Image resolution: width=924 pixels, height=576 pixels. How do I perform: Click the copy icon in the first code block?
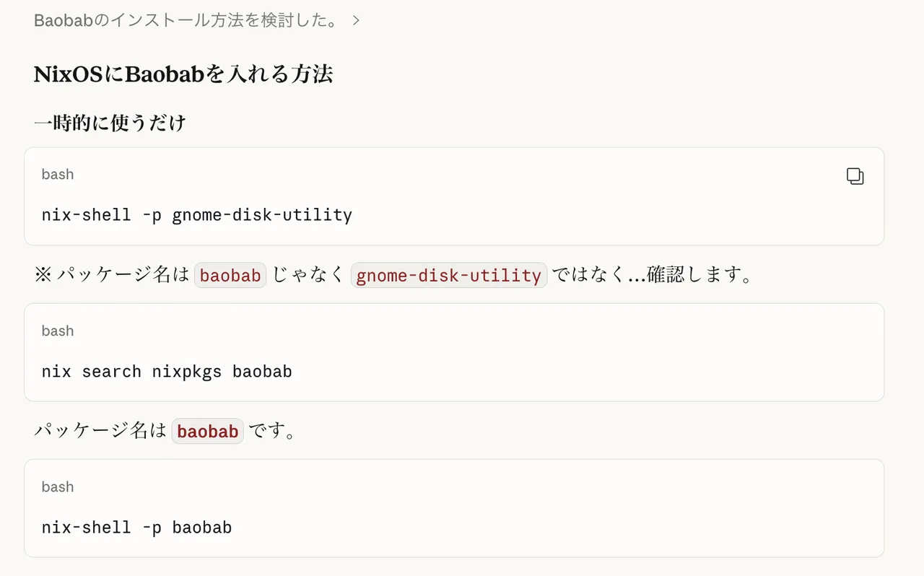(855, 176)
